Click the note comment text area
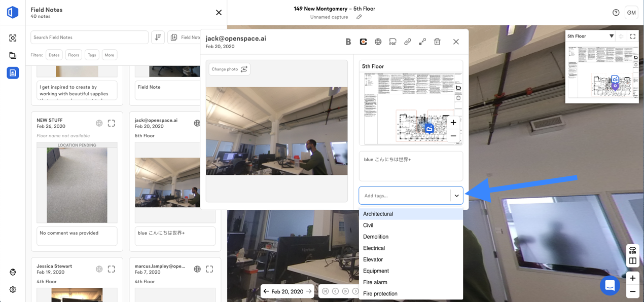The width and height of the screenshot is (644, 302). point(411,166)
